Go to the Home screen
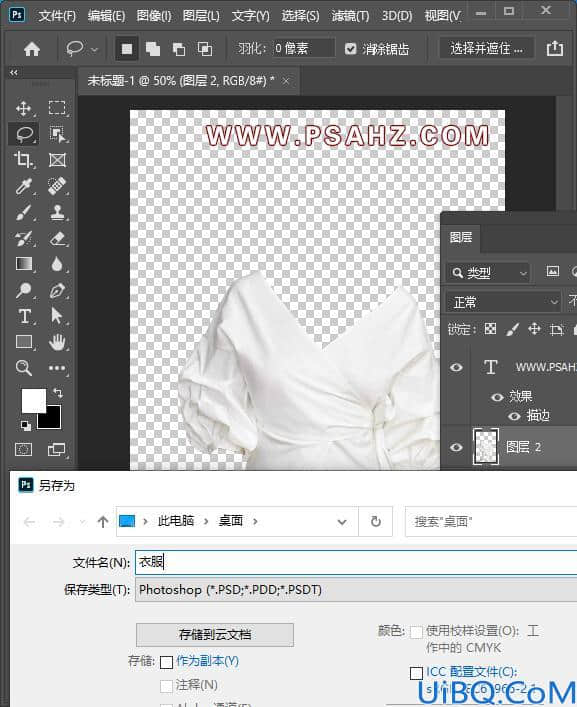Viewport: 577px width, 707px height. [x=32, y=49]
